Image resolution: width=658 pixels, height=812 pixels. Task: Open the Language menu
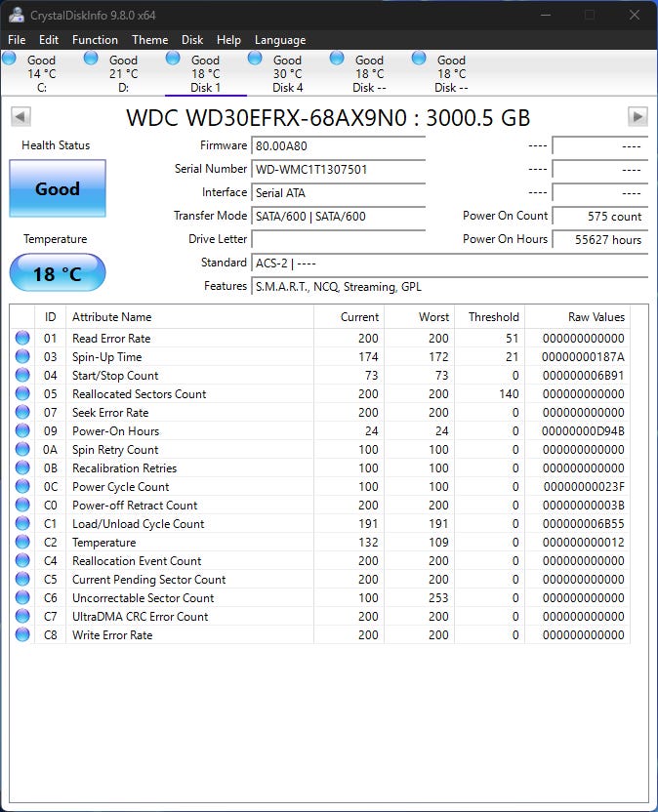[280, 40]
